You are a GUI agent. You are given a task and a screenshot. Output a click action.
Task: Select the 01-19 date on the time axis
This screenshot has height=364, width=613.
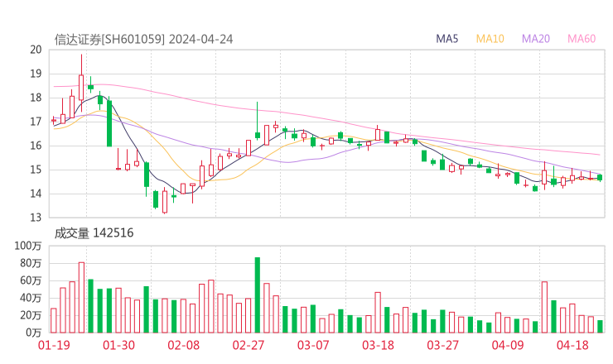pos(53,346)
